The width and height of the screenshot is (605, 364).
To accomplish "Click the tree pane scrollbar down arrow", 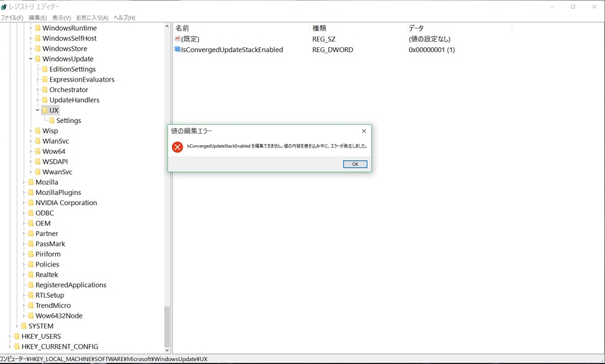I will point(167,350).
